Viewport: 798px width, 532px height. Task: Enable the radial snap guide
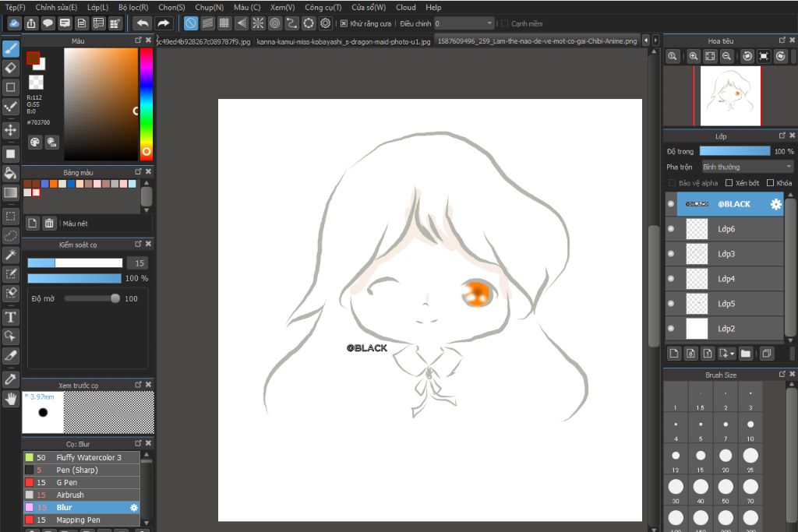click(x=258, y=23)
